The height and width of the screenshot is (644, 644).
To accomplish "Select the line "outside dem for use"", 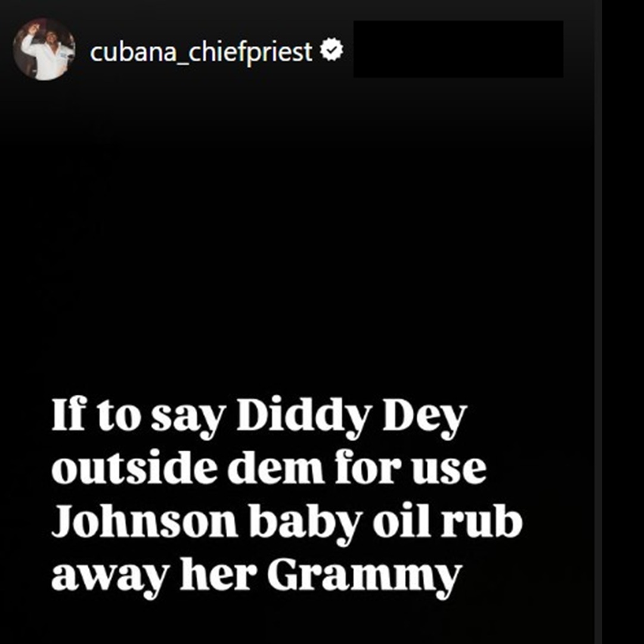I will click(x=269, y=467).
